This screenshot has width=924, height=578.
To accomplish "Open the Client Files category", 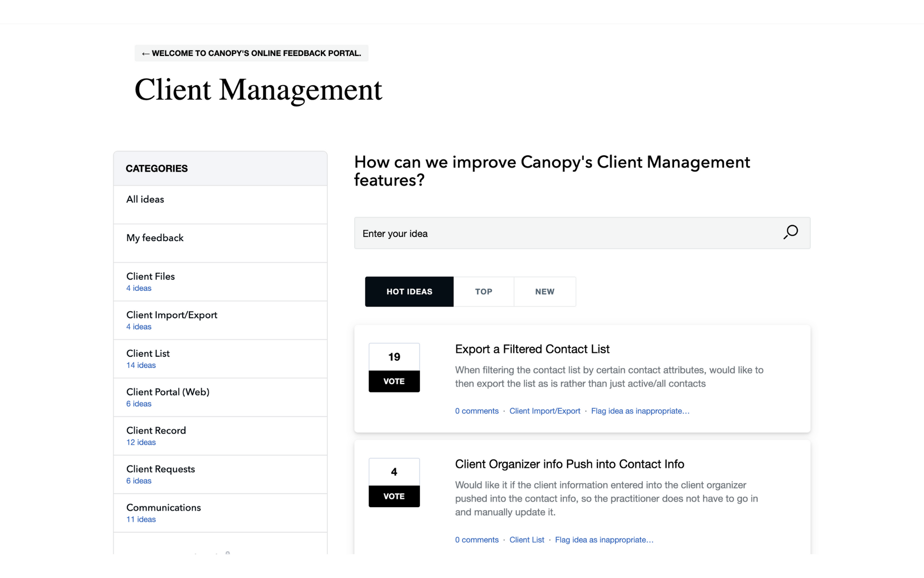I will click(150, 276).
